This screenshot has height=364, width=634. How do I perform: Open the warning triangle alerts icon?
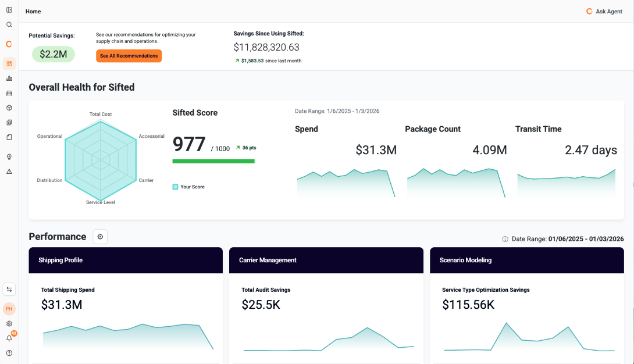pyautogui.click(x=9, y=172)
